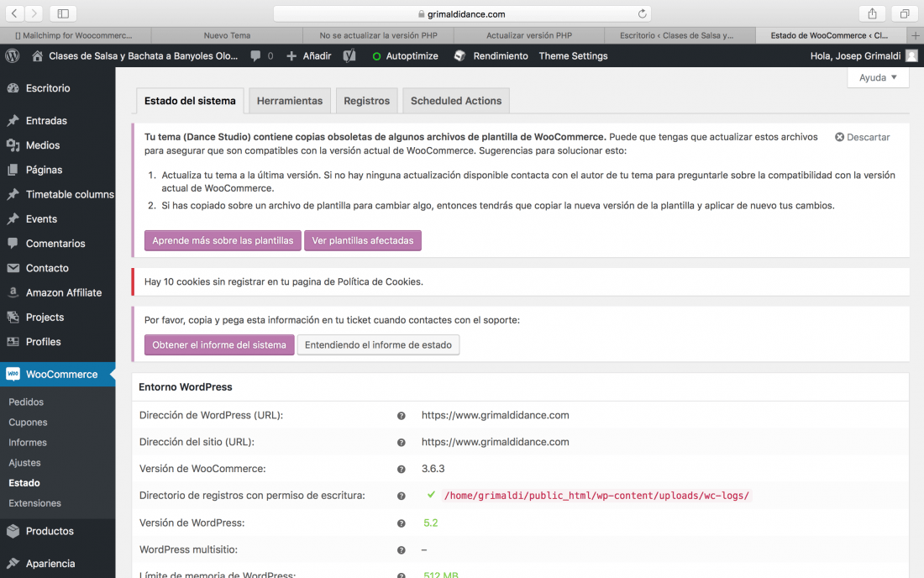Screen dimensions: 924x578
Task: Open the WordPress logo menu
Action: 13,56
